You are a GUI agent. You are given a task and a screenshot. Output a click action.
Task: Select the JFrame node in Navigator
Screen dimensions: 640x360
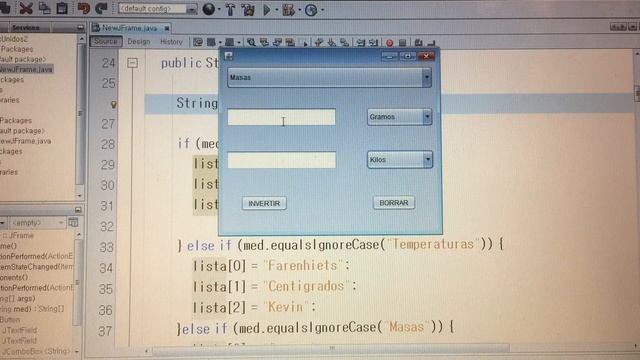tap(18, 236)
